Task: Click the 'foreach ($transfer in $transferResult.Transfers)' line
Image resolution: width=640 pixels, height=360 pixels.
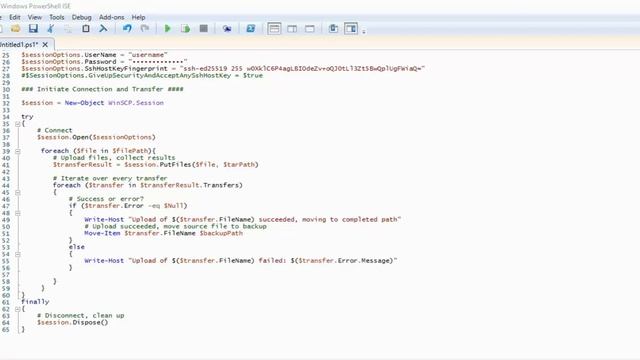Action: tap(147, 185)
